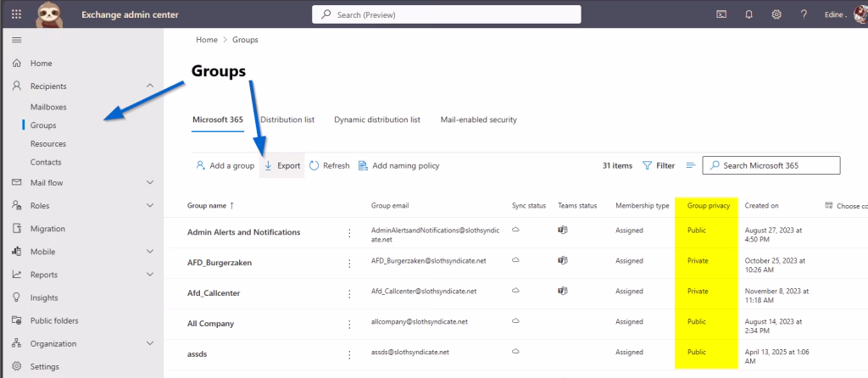This screenshot has height=378, width=868.
Task: Click Add a group
Action: tap(225, 165)
